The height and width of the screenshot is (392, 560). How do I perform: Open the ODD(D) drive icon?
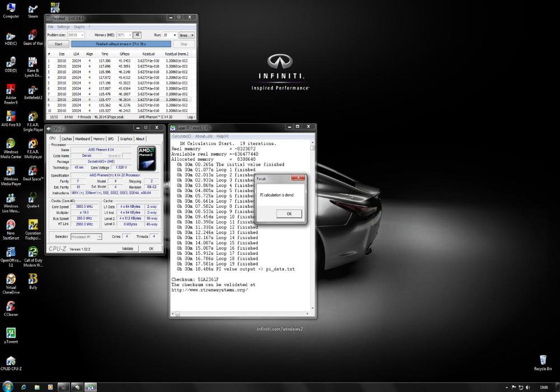(11, 65)
